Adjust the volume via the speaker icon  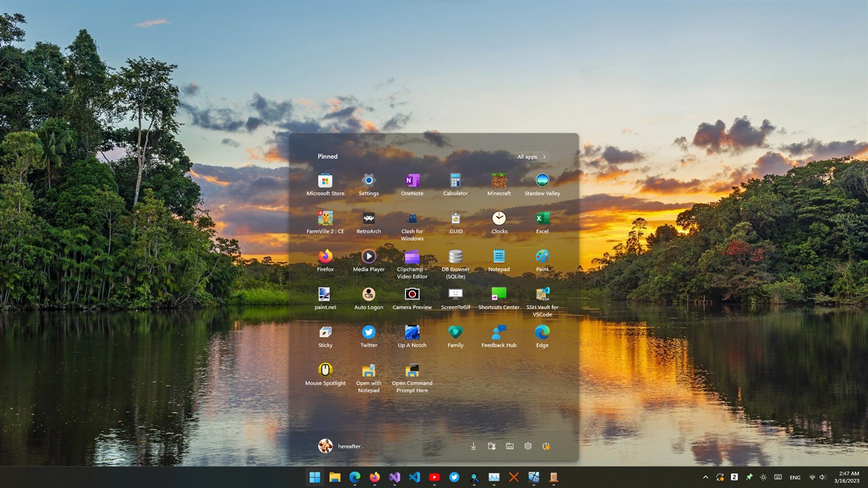[x=823, y=477]
